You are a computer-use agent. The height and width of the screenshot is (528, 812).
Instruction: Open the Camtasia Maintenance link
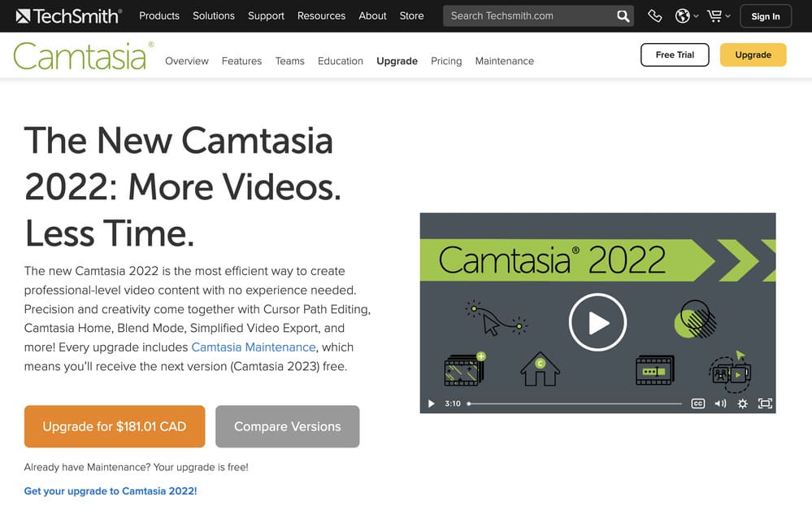tap(253, 347)
